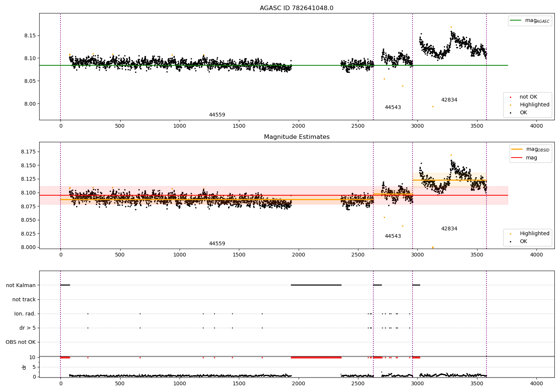The height and width of the screenshot is (392, 560).
Task: Click y-axis tick 8.100 in middle plot
Action: 28,193
